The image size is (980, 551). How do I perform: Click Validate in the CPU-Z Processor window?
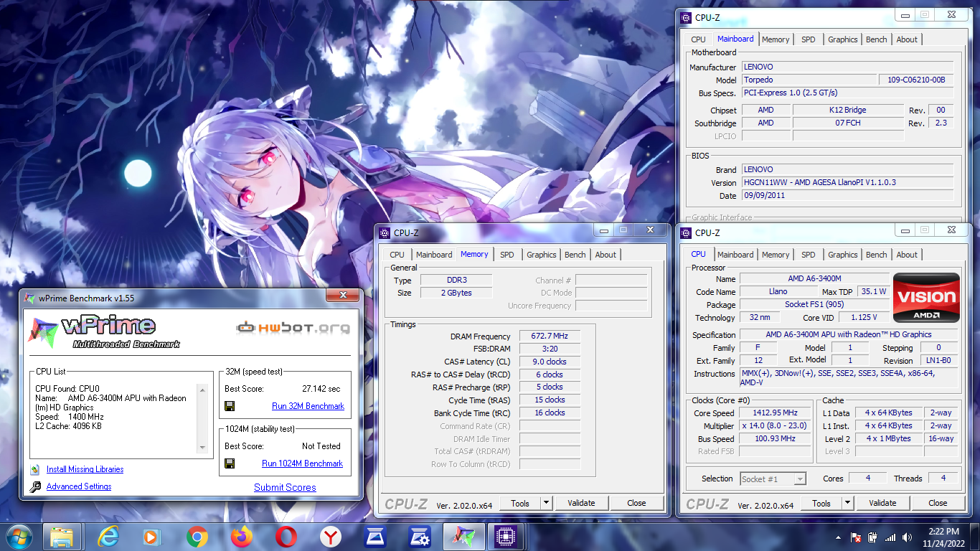(x=882, y=503)
